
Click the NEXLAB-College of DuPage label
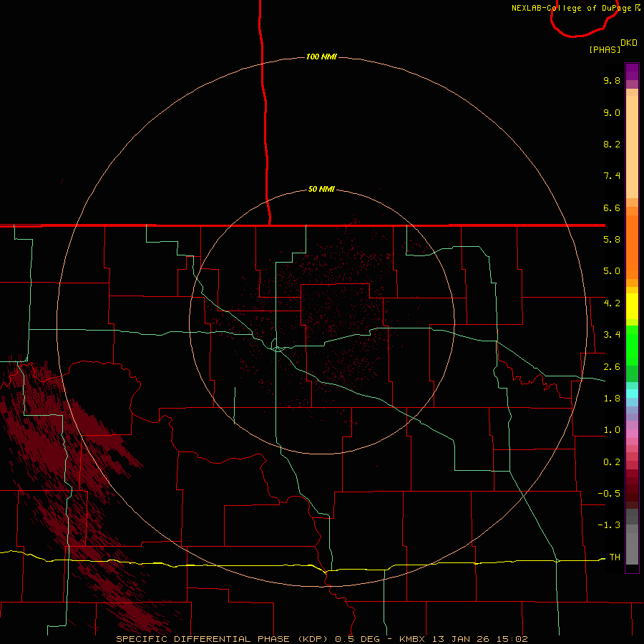[571, 8]
